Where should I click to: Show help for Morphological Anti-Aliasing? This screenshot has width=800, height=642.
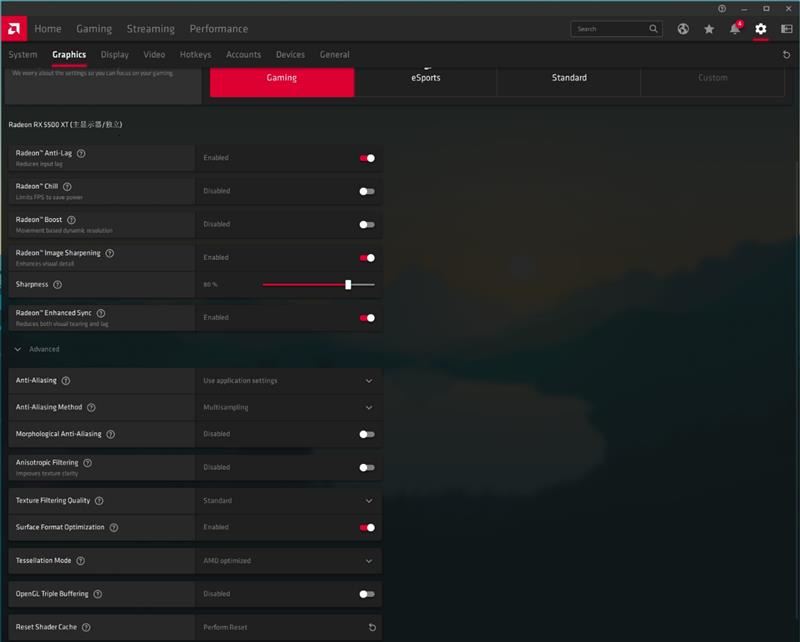pos(111,434)
